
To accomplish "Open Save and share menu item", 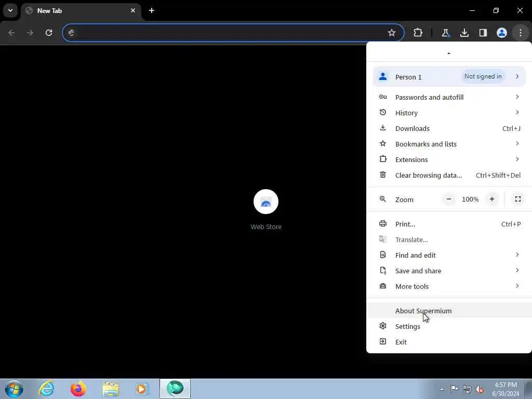I will [x=449, y=271].
